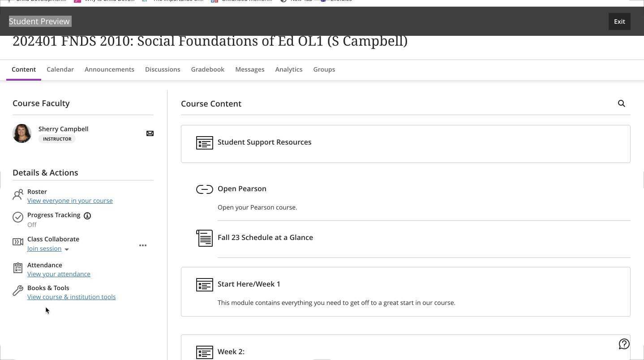This screenshot has width=644, height=360.
Task: Open the Gradebook tab
Action: tap(207, 69)
